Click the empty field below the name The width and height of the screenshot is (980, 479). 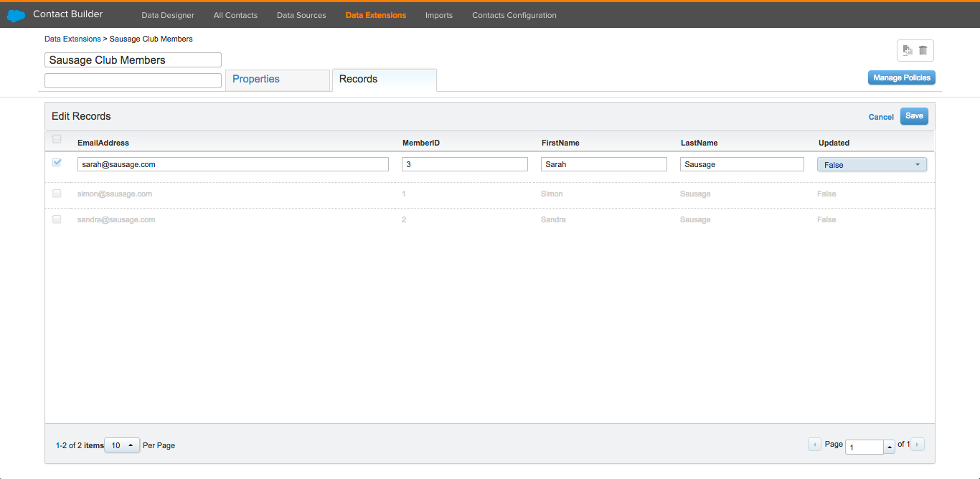[x=133, y=80]
